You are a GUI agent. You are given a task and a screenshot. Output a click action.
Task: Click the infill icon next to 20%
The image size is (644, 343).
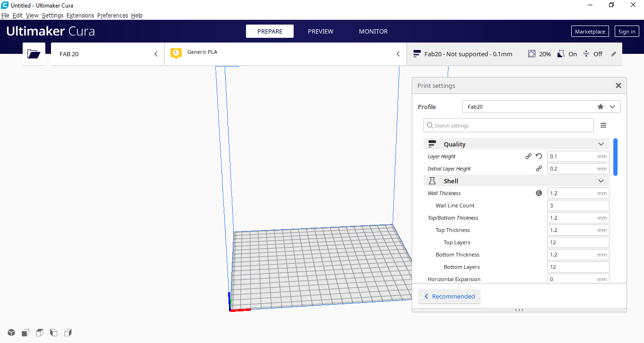(x=532, y=54)
